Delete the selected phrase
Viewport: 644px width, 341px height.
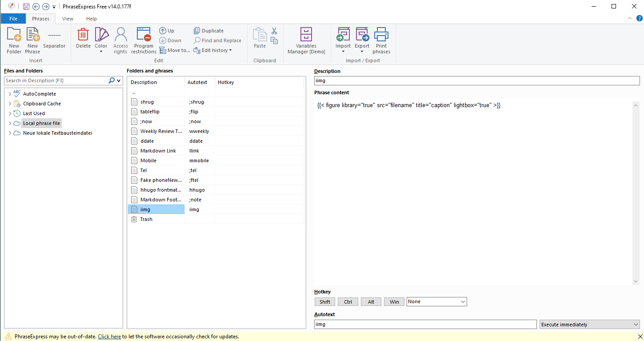point(83,39)
